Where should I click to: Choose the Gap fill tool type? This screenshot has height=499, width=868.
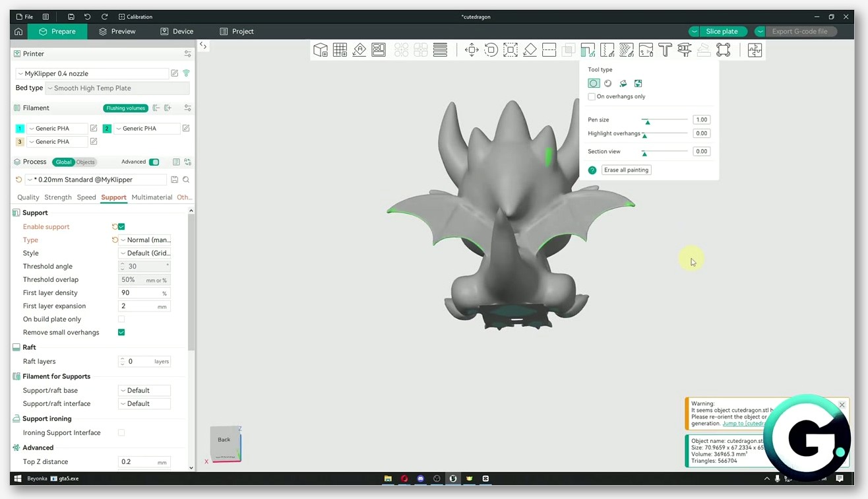[x=638, y=84]
